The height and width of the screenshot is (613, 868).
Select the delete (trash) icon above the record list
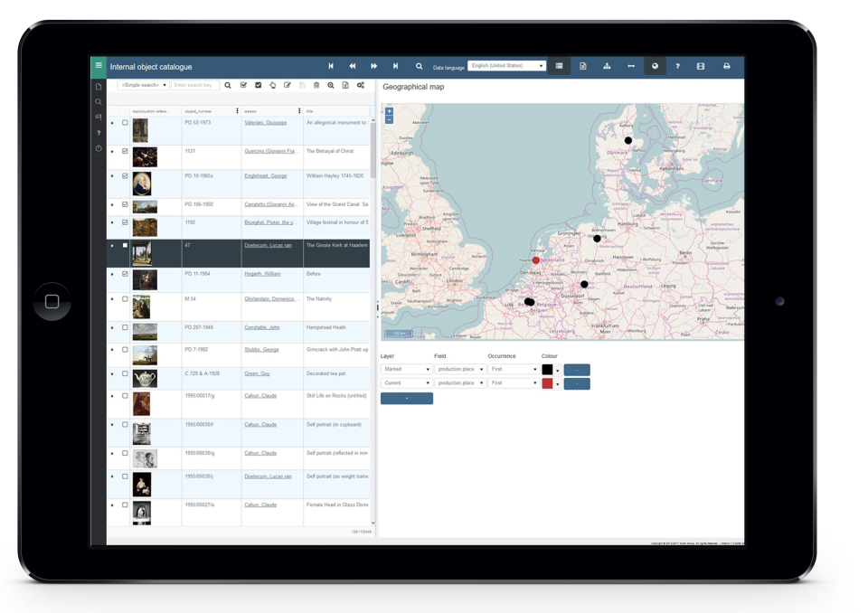pos(316,87)
